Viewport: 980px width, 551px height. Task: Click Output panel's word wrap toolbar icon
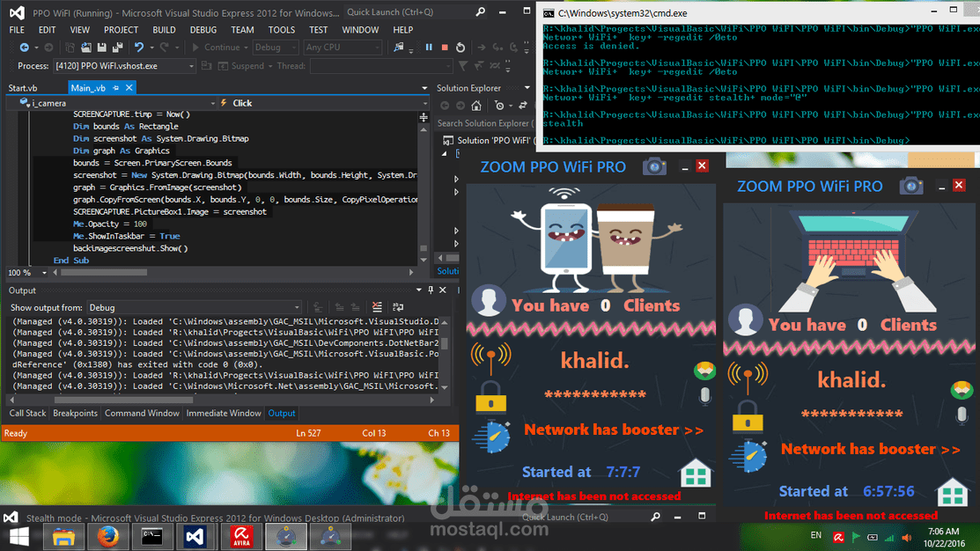tap(397, 307)
